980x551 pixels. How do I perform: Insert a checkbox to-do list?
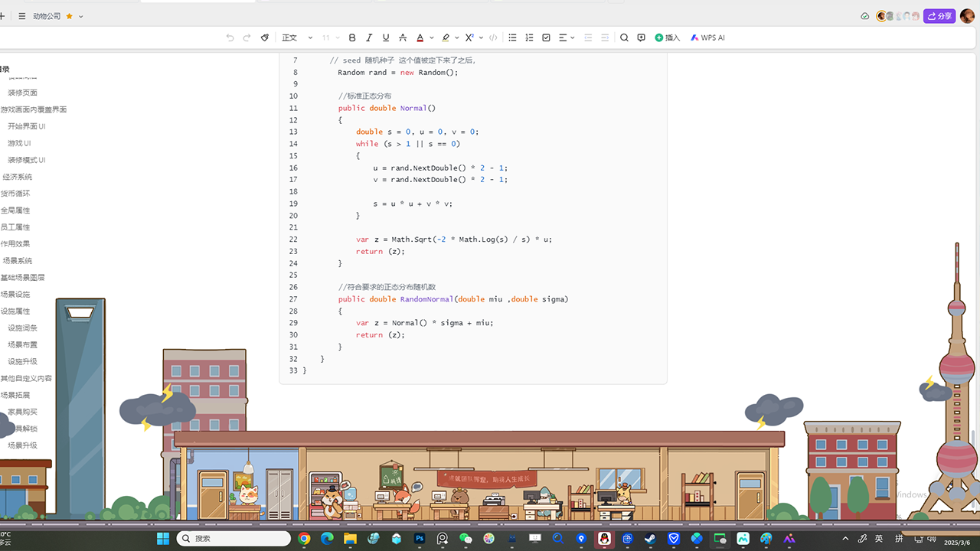coord(546,37)
